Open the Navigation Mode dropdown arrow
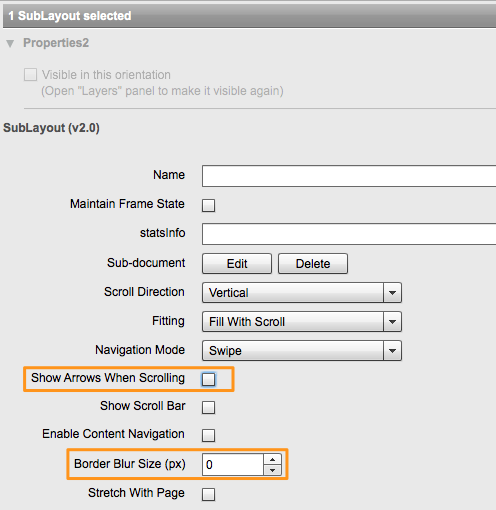This screenshot has height=510, width=496. click(392, 351)
